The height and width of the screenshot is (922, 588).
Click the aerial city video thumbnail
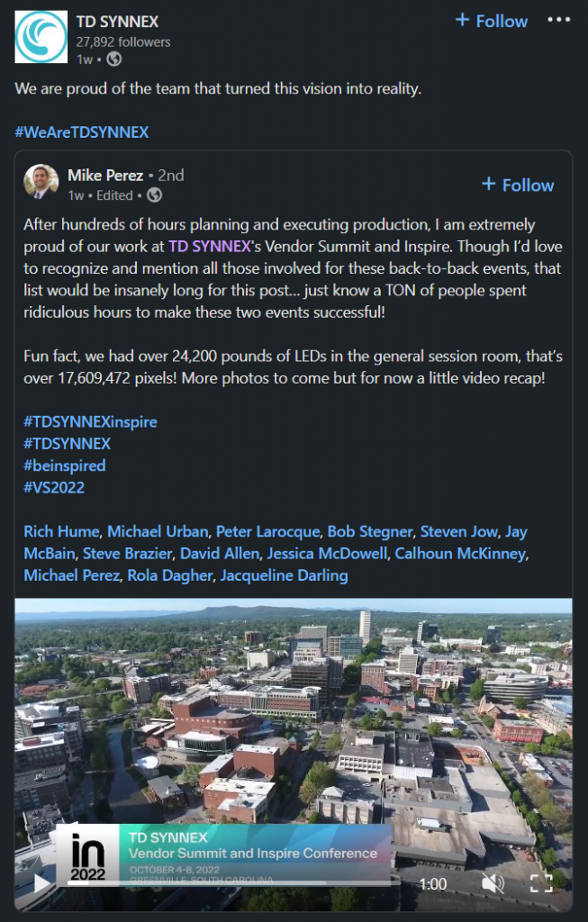click(x=294, y=720)
